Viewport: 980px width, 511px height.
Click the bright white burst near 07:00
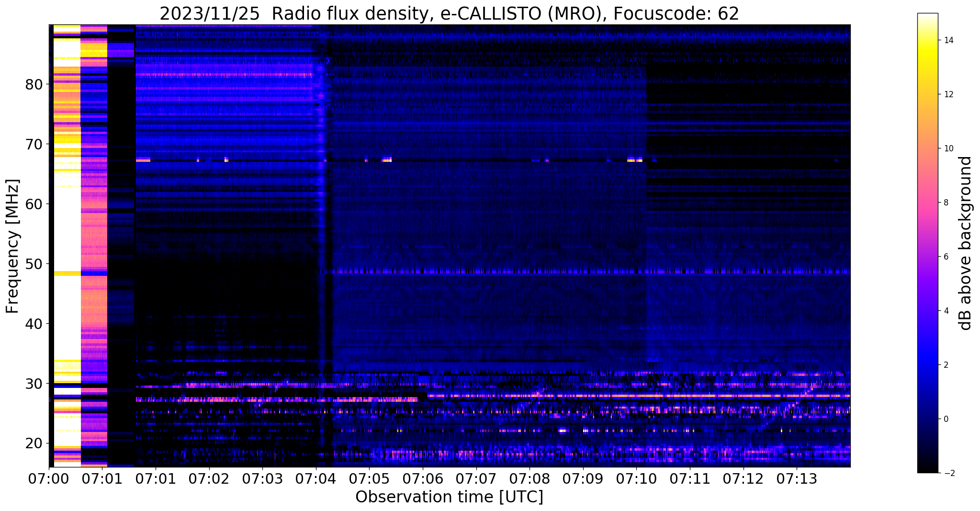(67, 246)
